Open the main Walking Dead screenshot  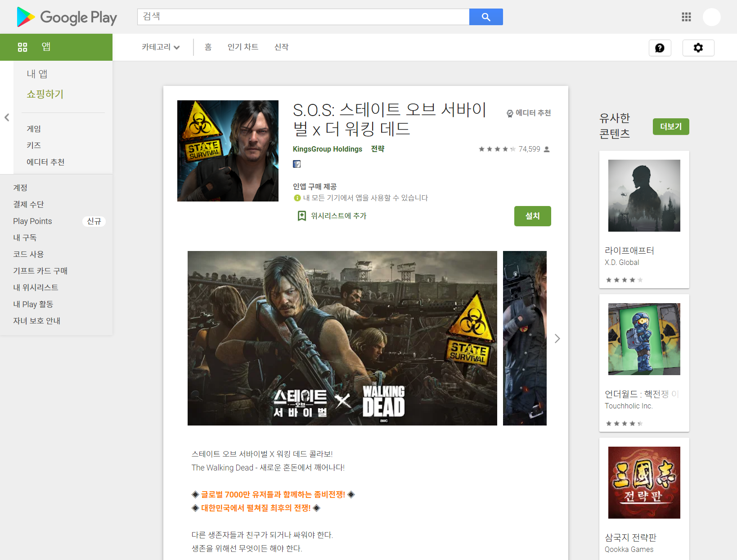342,338
